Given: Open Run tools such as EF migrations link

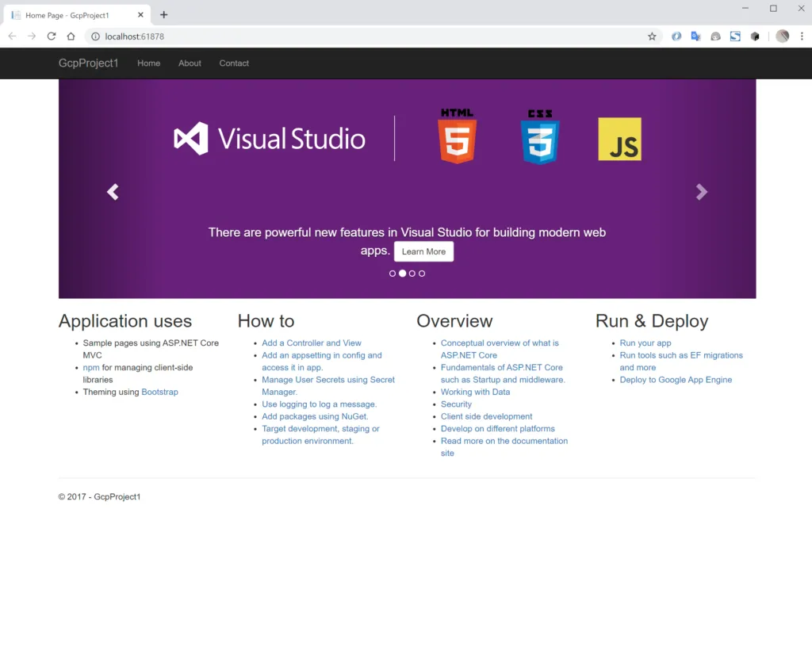Looking at the screenshot, I should (681, 361).
